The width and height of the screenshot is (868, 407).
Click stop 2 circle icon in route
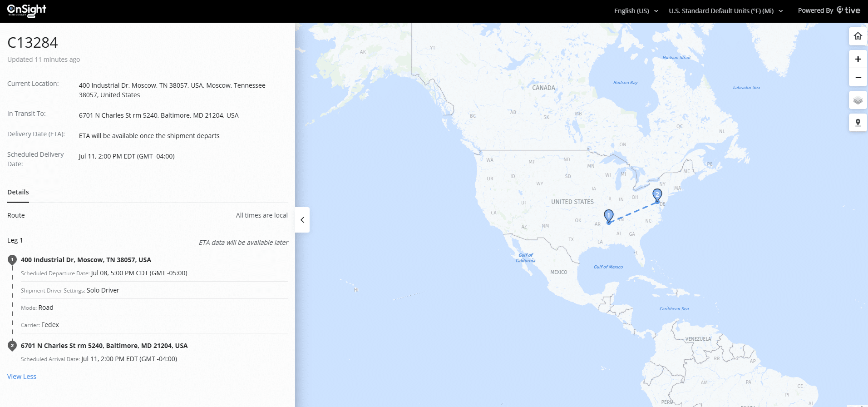pos(12,346)
